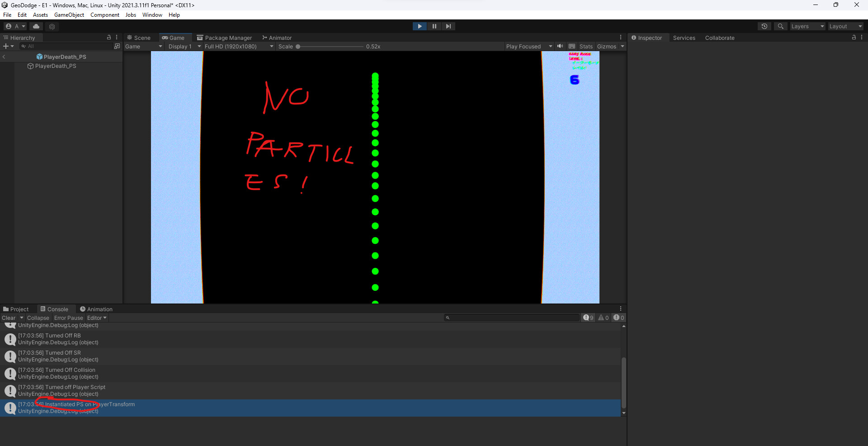
Task: Click the Clear button in the Console
Action: [8, 318]
